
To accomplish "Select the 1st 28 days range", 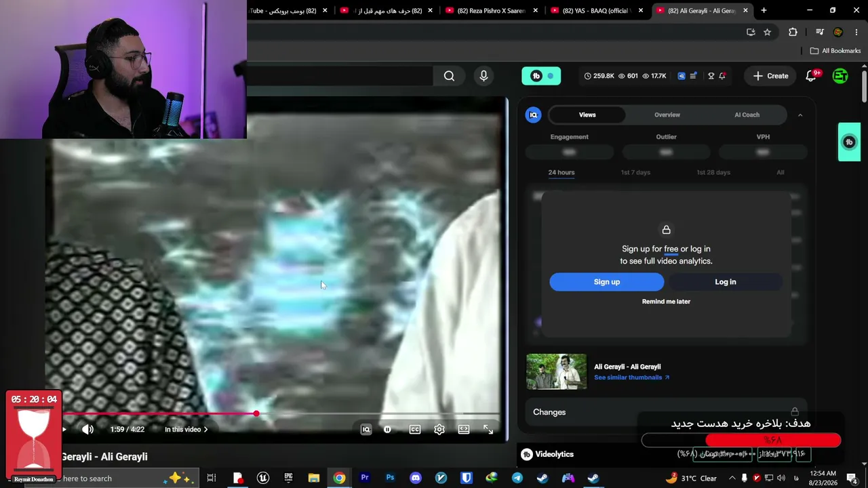I will pyautogui.click(x=713, y=172).
